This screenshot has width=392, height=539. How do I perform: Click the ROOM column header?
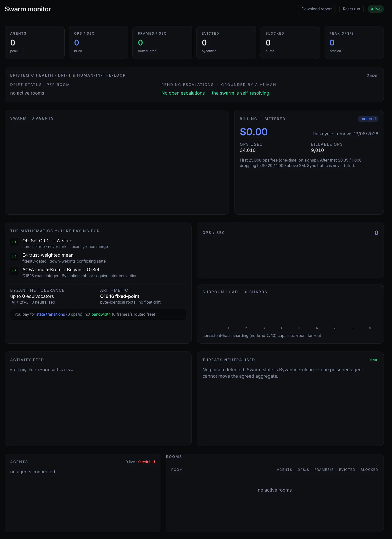177,470
